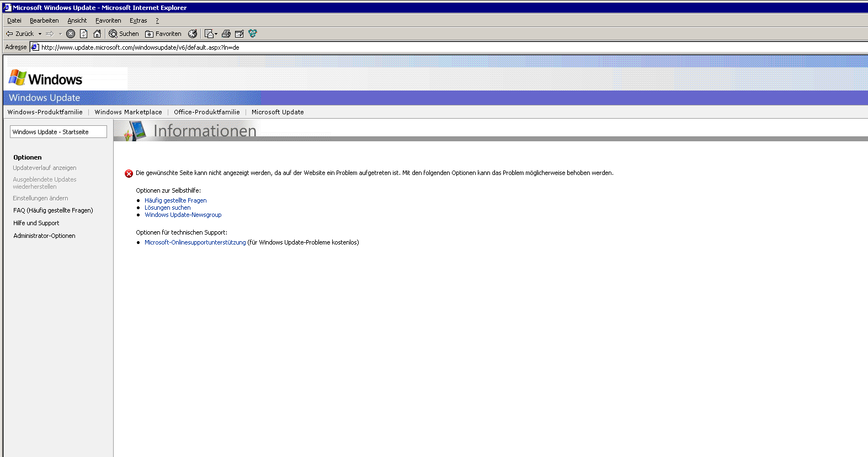Expand the Forward history dropdown arrow
The width and height of the screenshot is (868, 457).
coord(60,34)
